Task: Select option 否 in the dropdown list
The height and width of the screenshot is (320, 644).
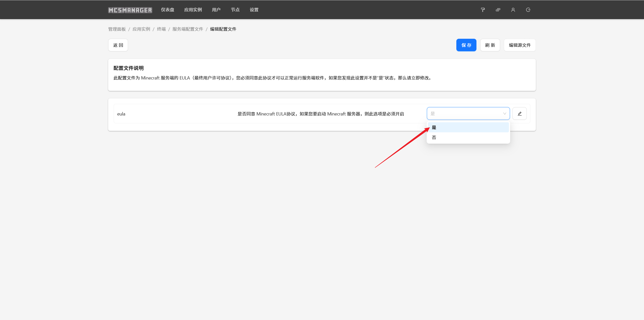Action: pos(468,137)
